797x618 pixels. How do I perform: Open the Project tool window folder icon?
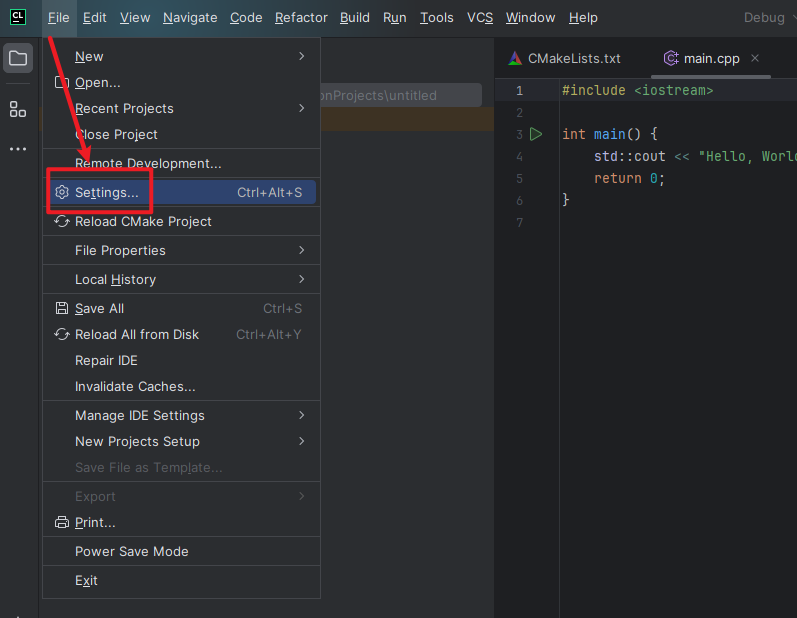(x=18, y=58)
